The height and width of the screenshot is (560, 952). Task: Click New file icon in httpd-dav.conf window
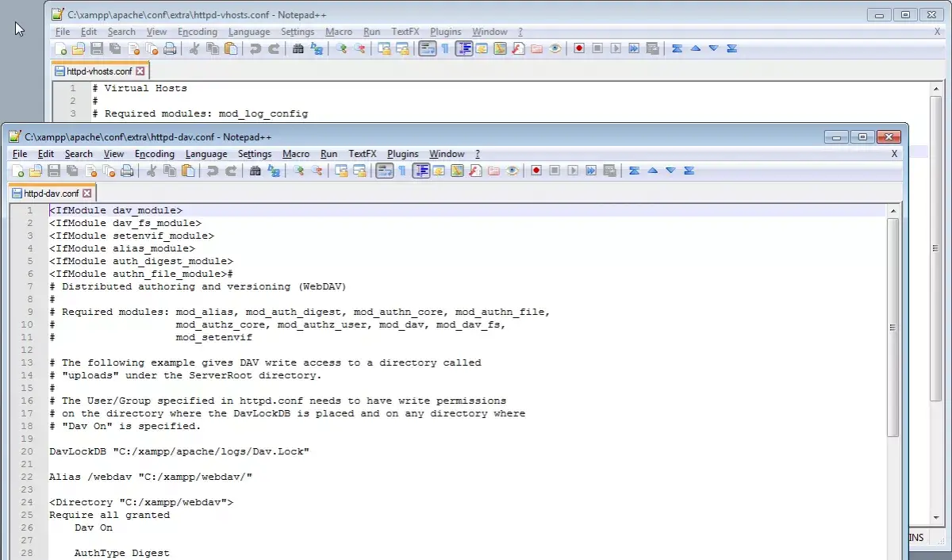point(17,171)
